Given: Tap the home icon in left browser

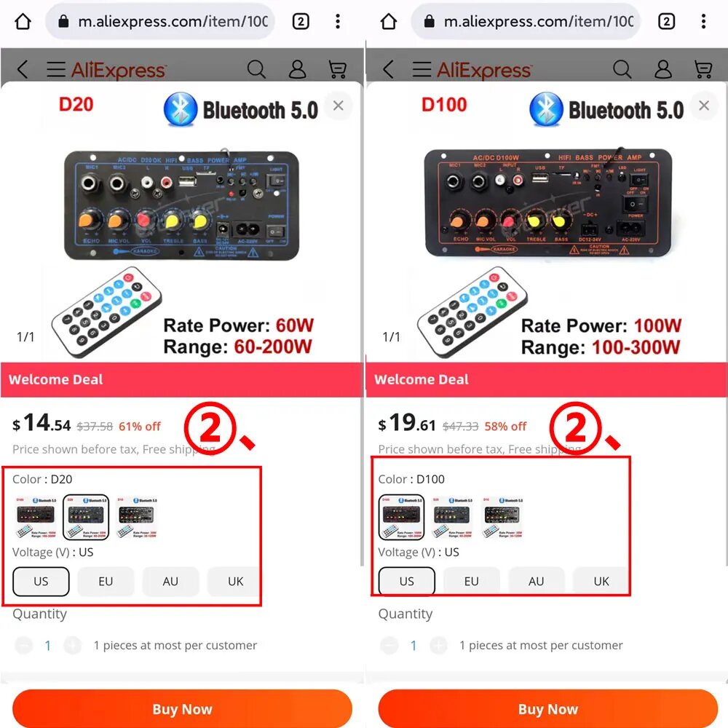Looking at the screenshot, I should (x=23, y=21).
